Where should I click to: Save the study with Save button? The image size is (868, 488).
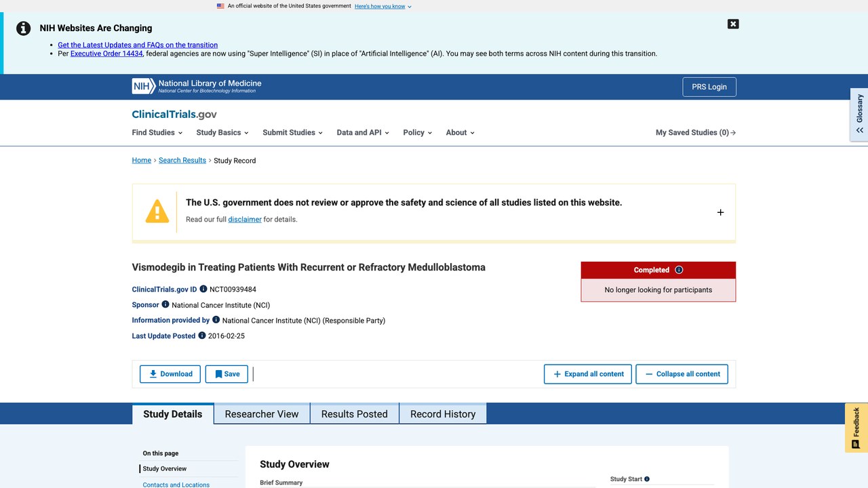pos(226,374)
